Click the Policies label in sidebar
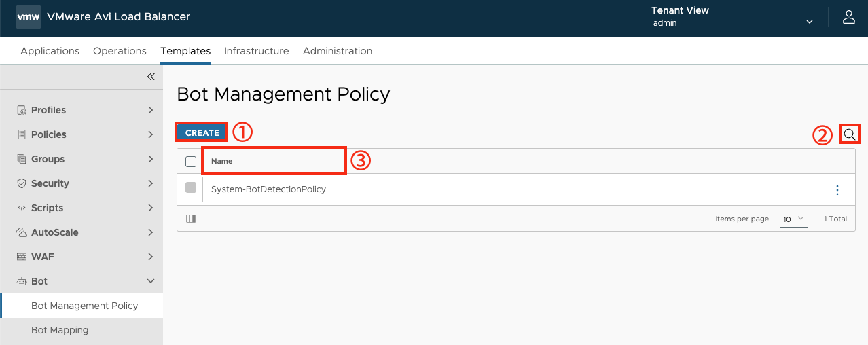This screenshot has width=868, height=345. [x=49, y=134]
